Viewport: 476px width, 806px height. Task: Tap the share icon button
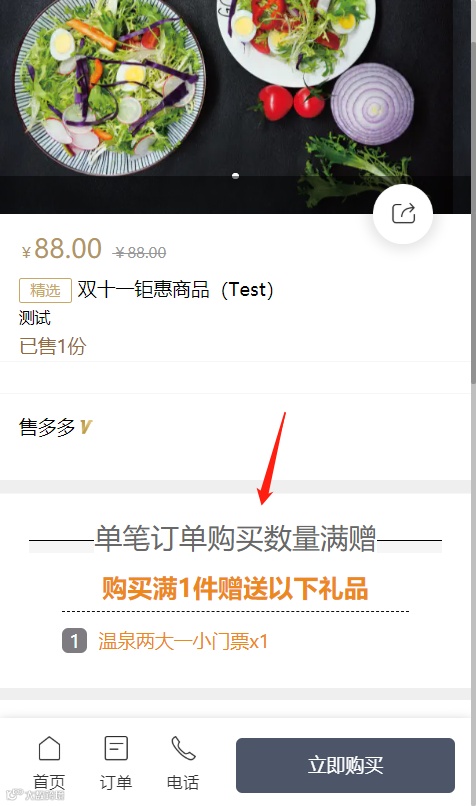[403, 213]
